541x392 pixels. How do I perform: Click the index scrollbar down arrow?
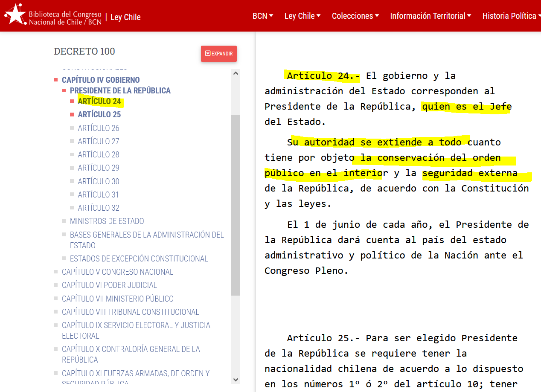click(236, 379)
